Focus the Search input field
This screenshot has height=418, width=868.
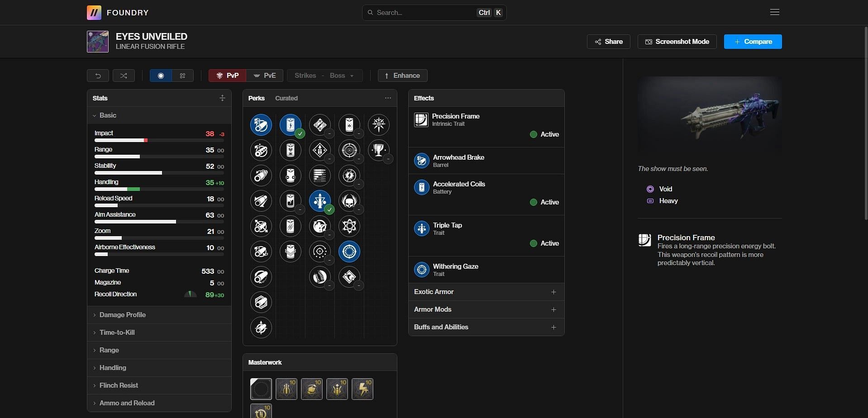pos(434,13)
